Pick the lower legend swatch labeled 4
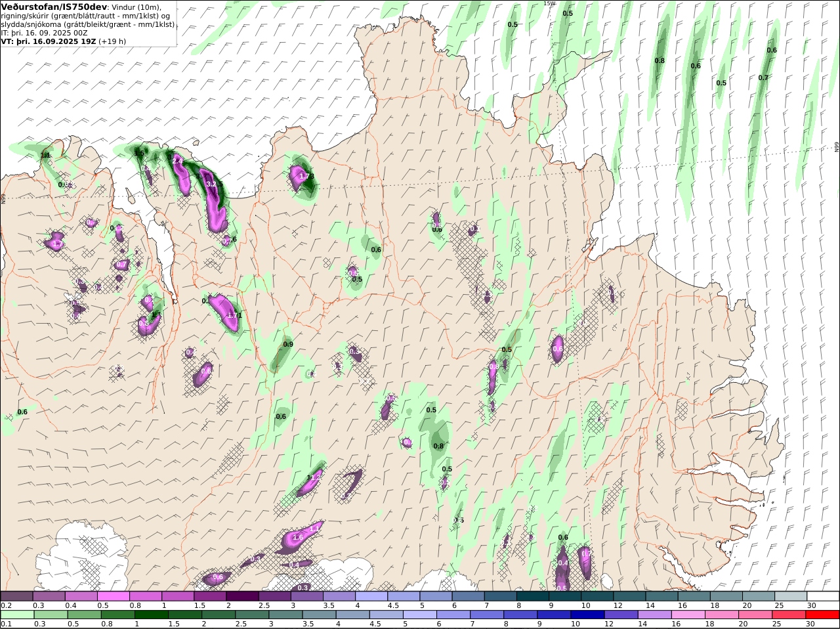840x629 pixels. click(351, 615)
